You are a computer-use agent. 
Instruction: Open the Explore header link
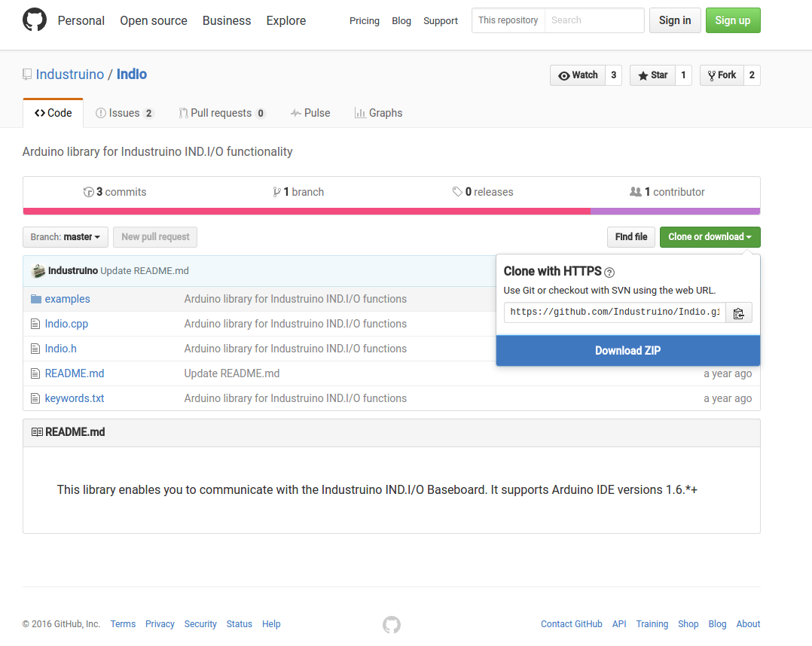click(x=286, y=21)
